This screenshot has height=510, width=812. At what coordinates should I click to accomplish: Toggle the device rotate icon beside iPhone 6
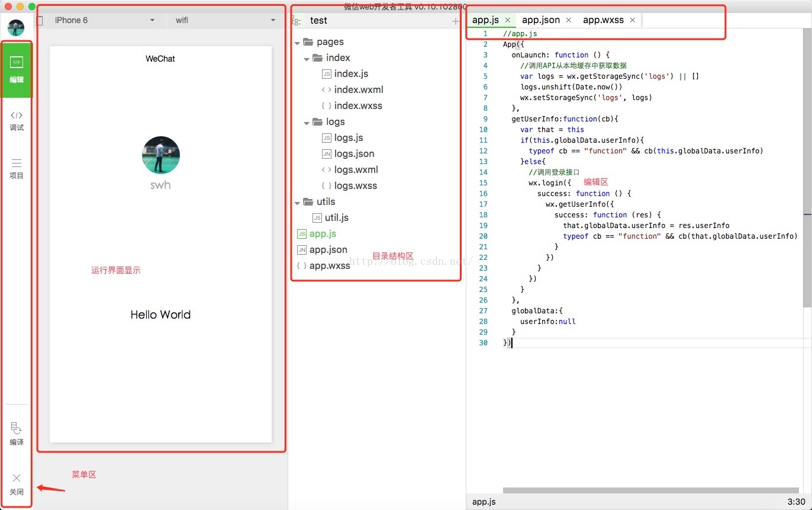(x=40, y=20)
